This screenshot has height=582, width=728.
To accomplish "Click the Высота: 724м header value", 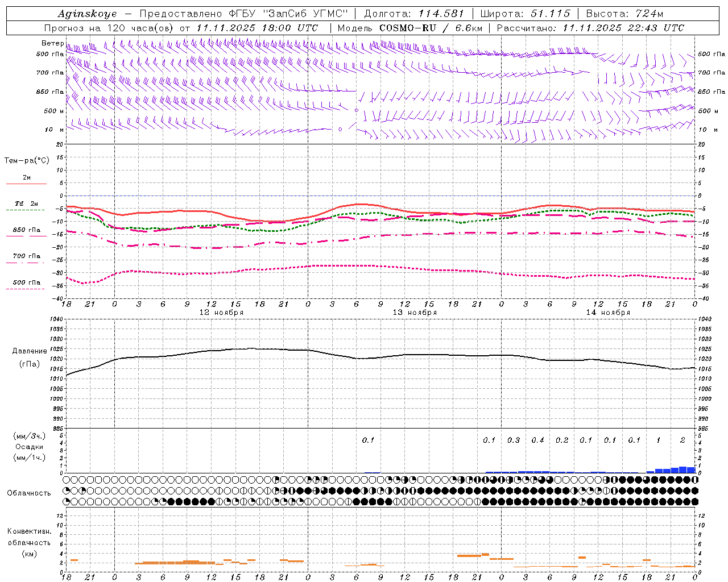I will point(624,14).
